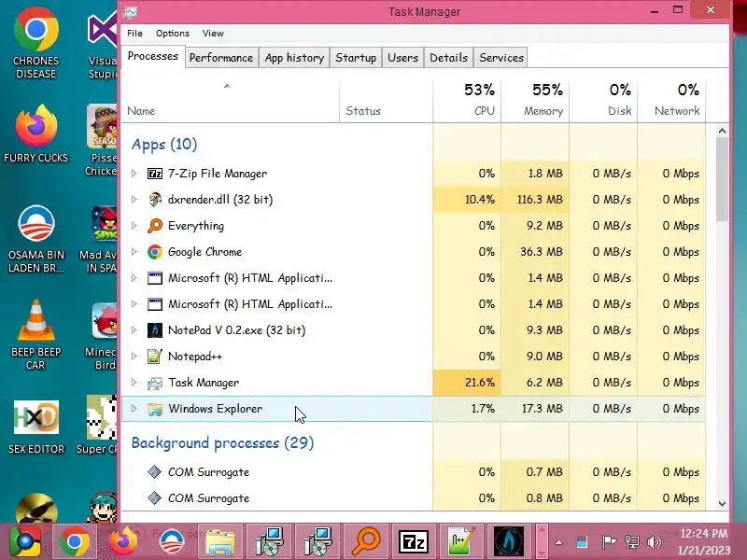Click the Action Center flag tray icon

[609, 542]
